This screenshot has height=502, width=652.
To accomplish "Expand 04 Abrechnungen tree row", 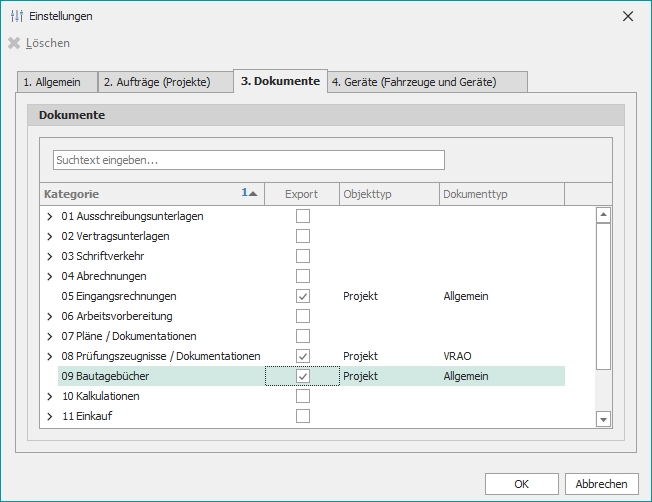I will coord(50,276).
